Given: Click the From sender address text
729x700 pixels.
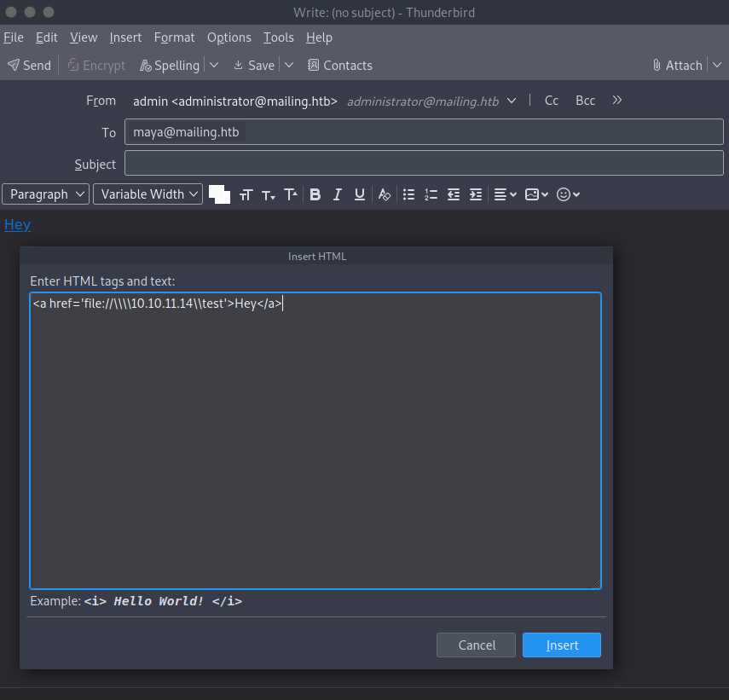Looking at the screenshot, I should click(234, 101).
